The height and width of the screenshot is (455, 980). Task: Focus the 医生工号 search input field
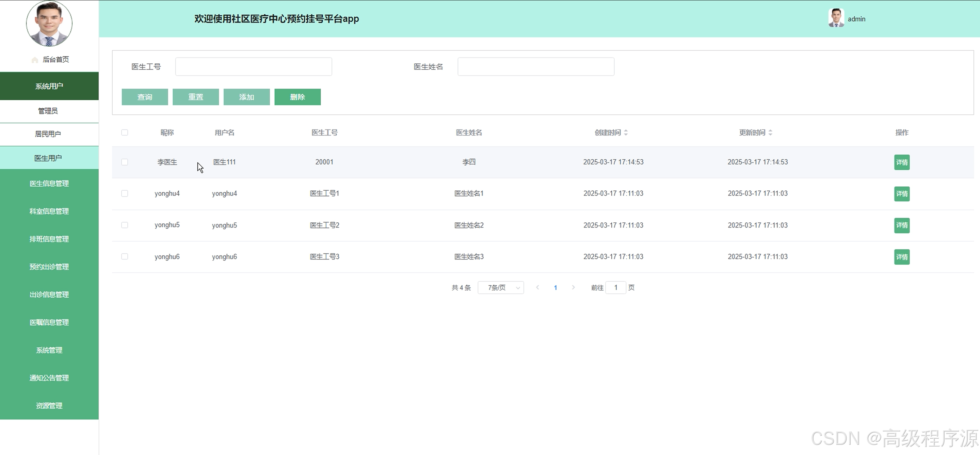[x=253, y=67]
